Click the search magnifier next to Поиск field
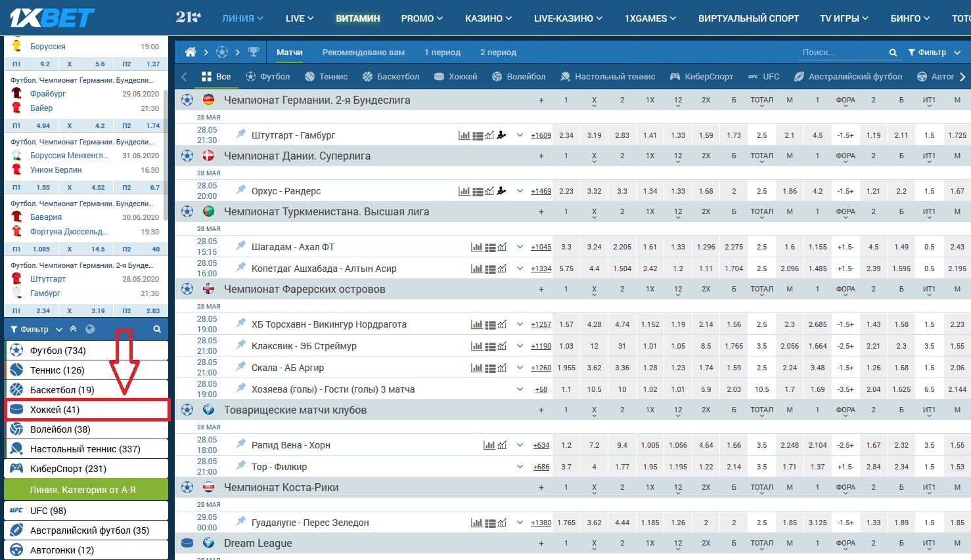Screen dimensions: 971x560 coord(893,53)
